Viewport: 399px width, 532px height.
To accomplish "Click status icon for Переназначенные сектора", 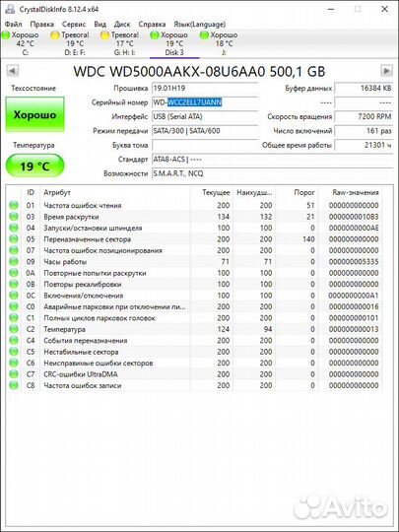I will (x=14, y=239).
